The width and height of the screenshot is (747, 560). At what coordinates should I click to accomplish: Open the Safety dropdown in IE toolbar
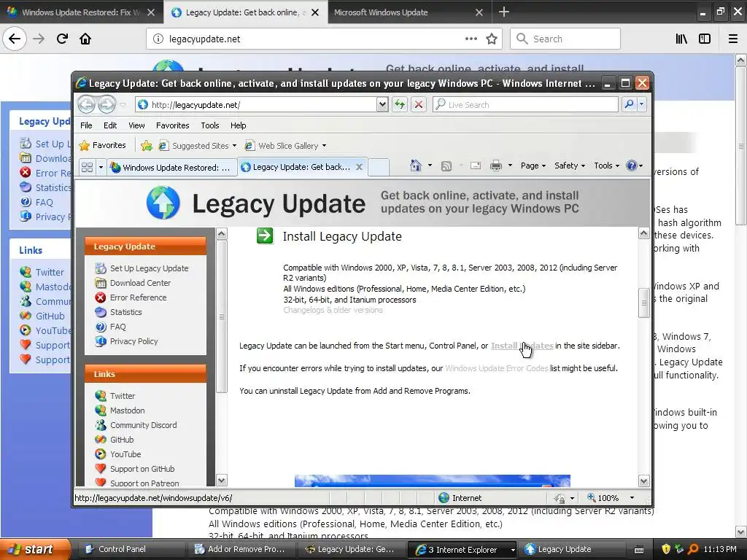coord(569,166)
